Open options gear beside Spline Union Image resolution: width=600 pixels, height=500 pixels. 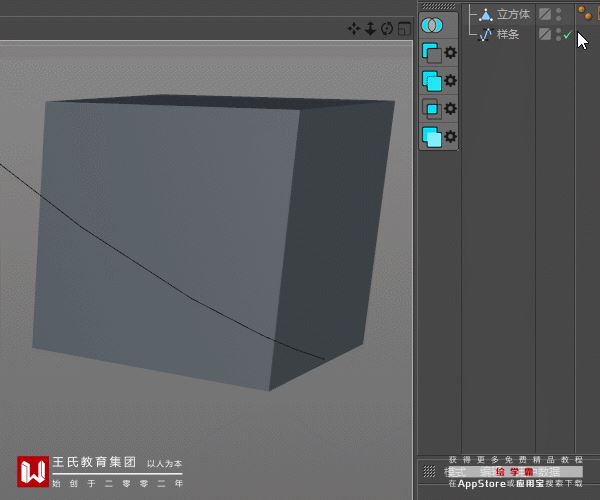pyautogui.click(x=451, y=80)
